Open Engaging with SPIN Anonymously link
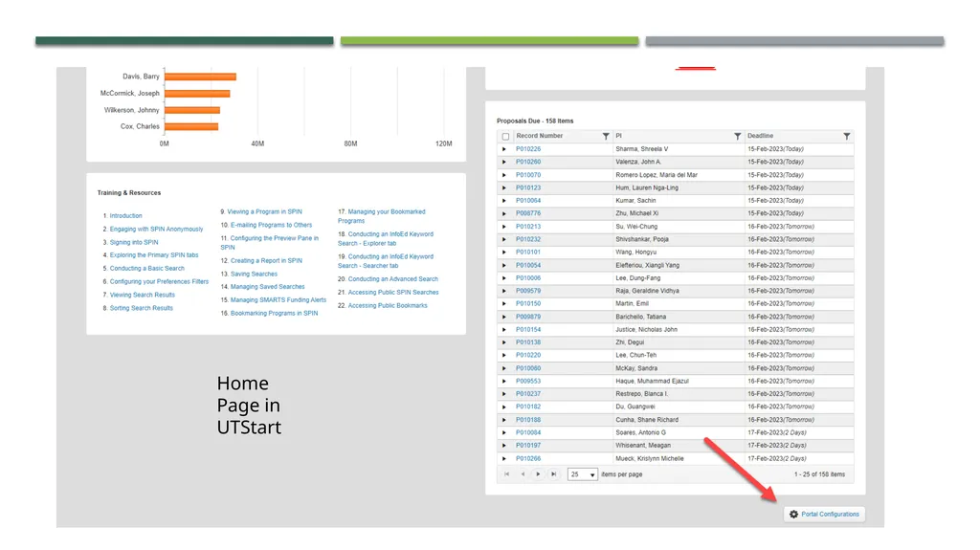This screenshot has width=980, height=550. [156, 229]
